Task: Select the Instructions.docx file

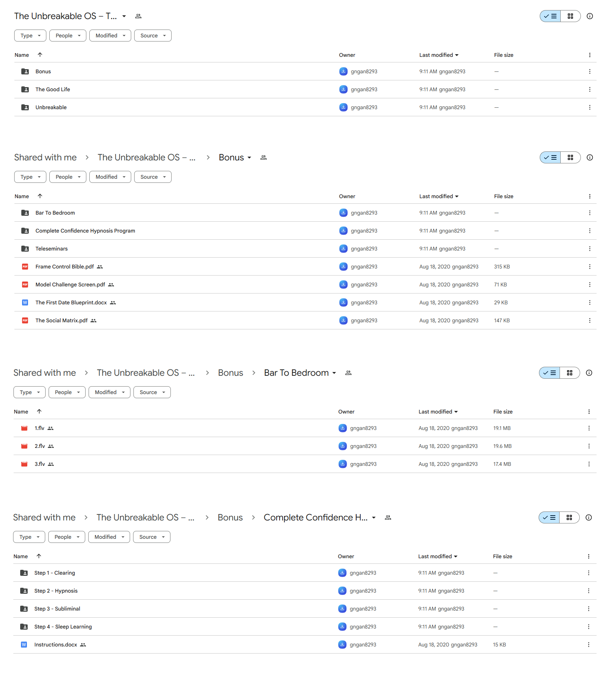Action: 305,645
